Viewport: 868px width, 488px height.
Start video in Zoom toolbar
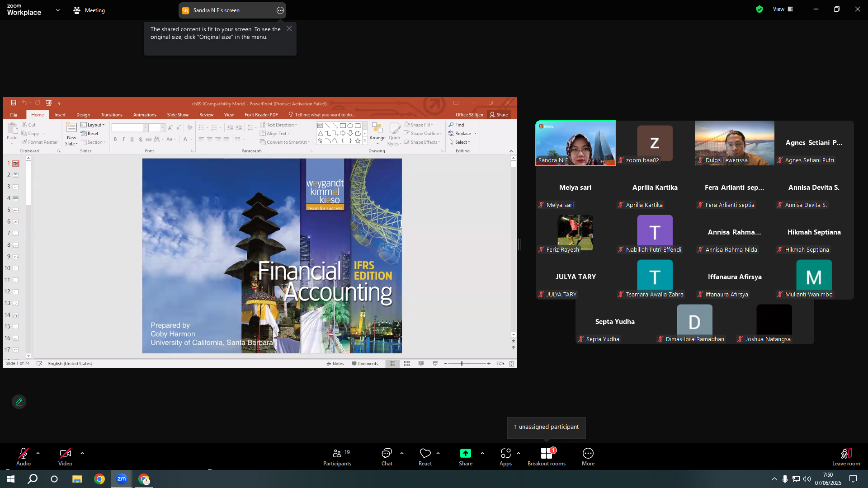pos(65,456)
